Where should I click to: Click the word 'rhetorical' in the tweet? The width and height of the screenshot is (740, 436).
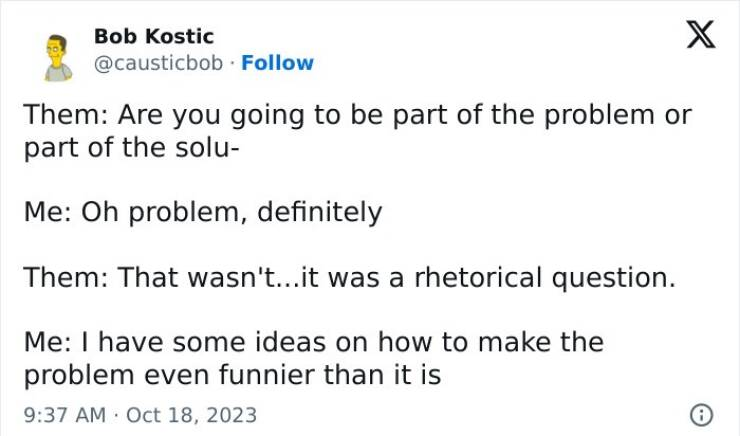click(x=478, y=277)
